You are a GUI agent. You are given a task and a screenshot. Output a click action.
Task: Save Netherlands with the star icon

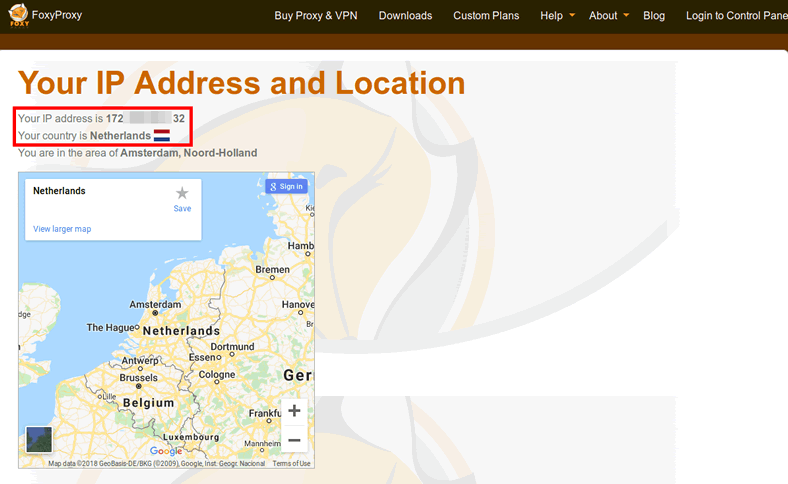click(x=182, y=193)
